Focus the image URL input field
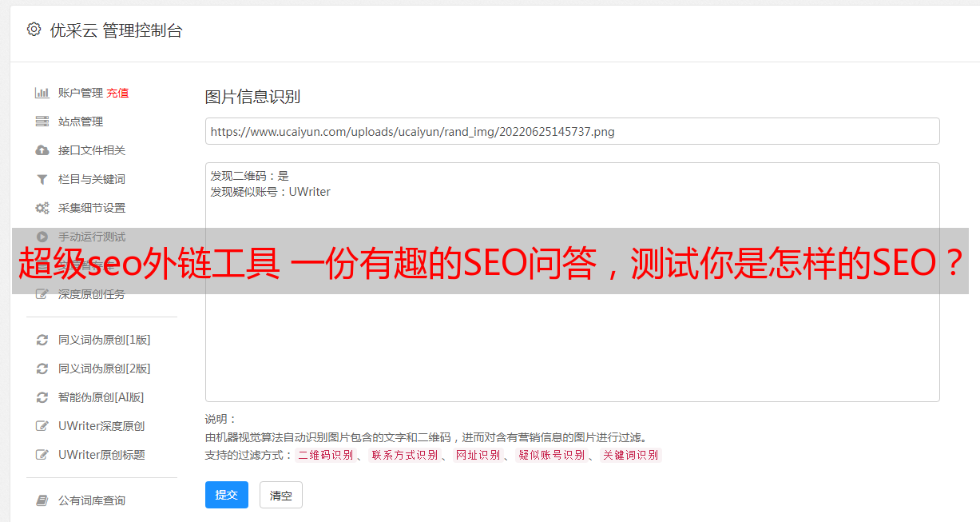980x522 pixels. 572,131
